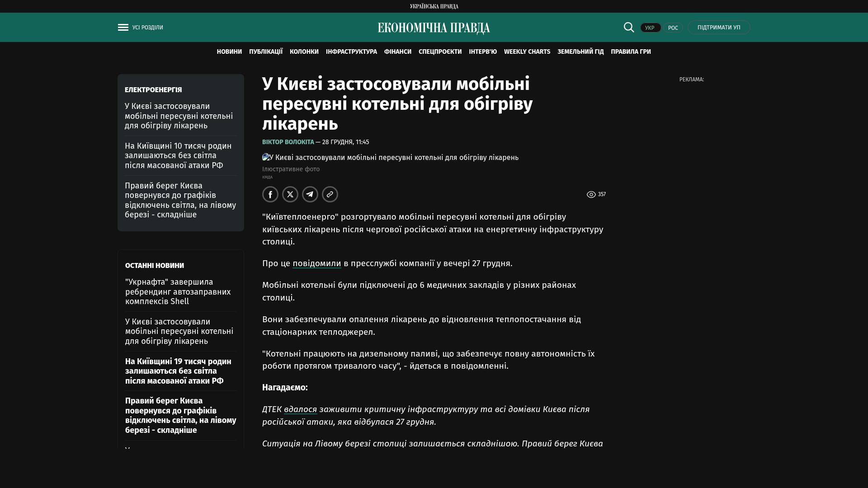
Task: Open author Віктор Волокіта's page
Action: coord(288,142)
